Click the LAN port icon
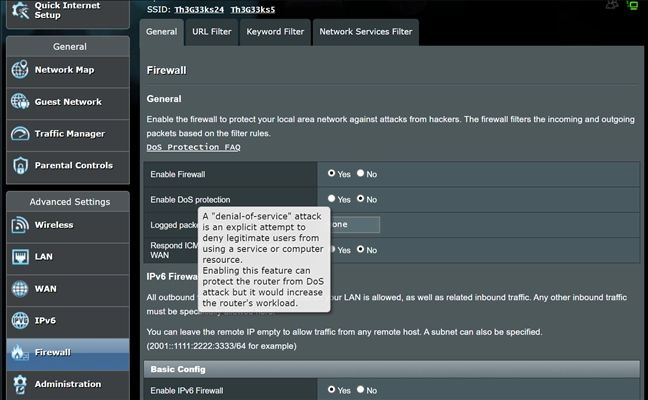The height and width of the screenshot is (400, 648). coord(20,257)
